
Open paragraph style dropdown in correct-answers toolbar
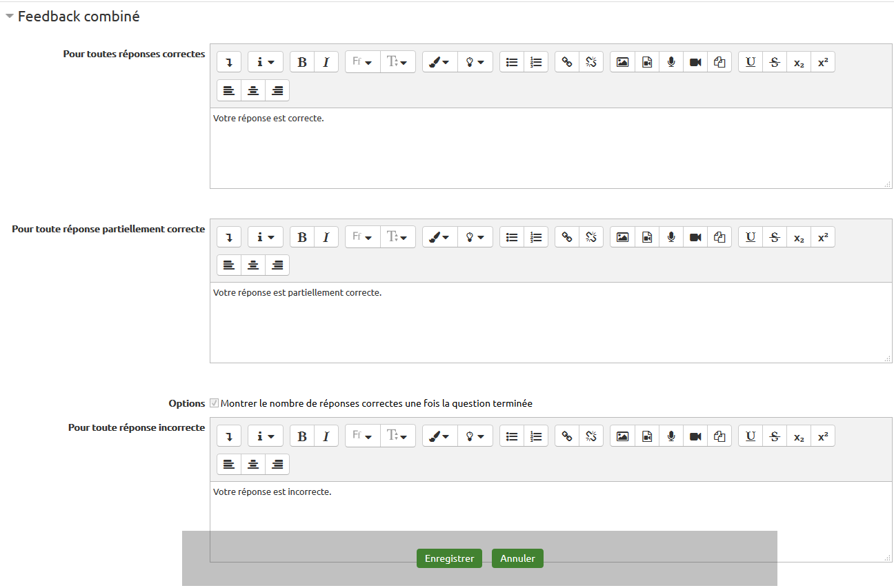[265, 62]
